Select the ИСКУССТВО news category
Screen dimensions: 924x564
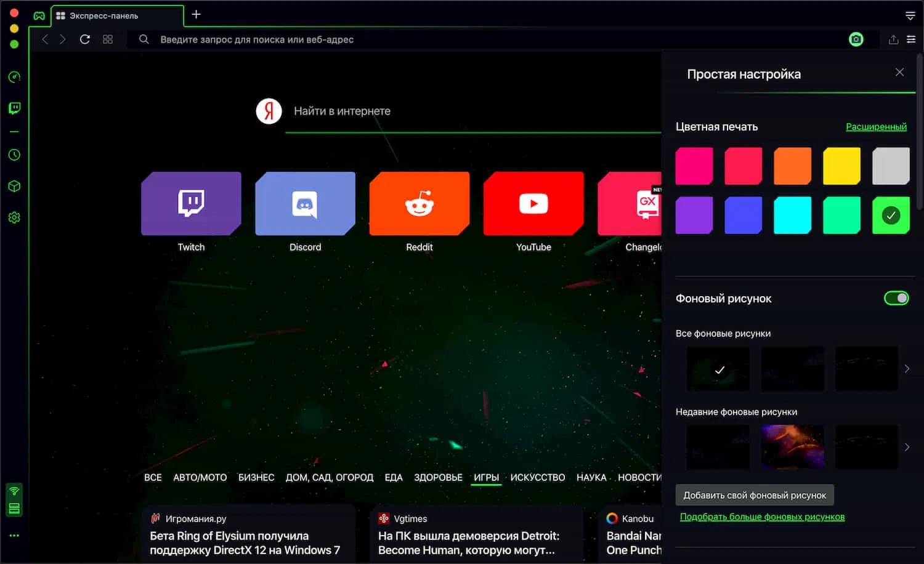pyautogui.click(x=538, y=477)
